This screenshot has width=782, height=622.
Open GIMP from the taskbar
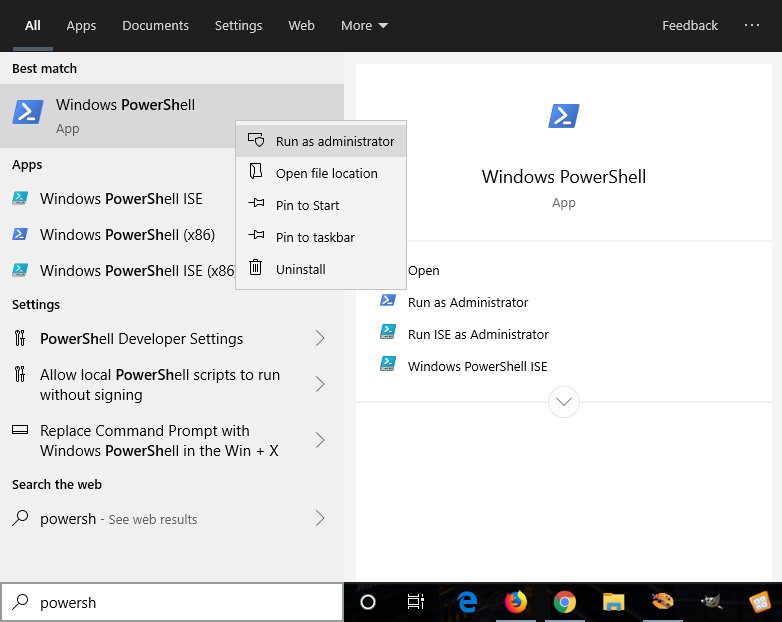coord(711,601)
